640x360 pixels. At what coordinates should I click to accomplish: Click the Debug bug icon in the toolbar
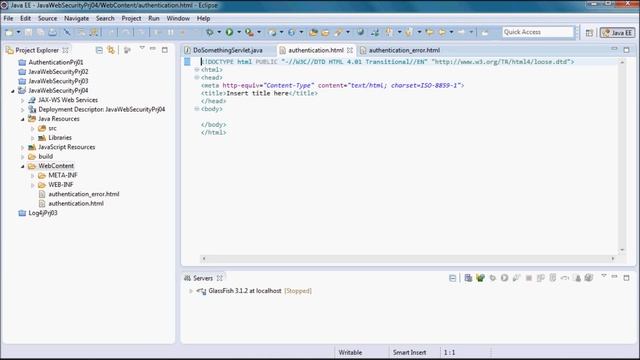[x=209, y=32]
